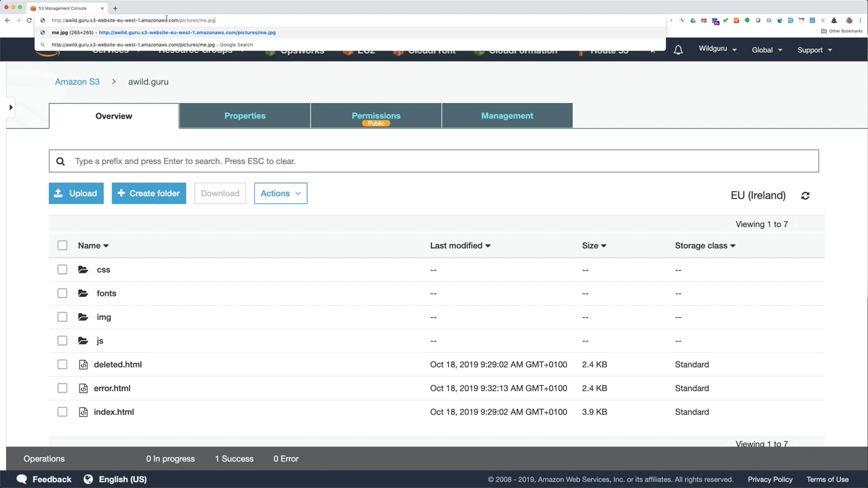
Task: Click the error.html file icon
Action: (x=83, y=388)
